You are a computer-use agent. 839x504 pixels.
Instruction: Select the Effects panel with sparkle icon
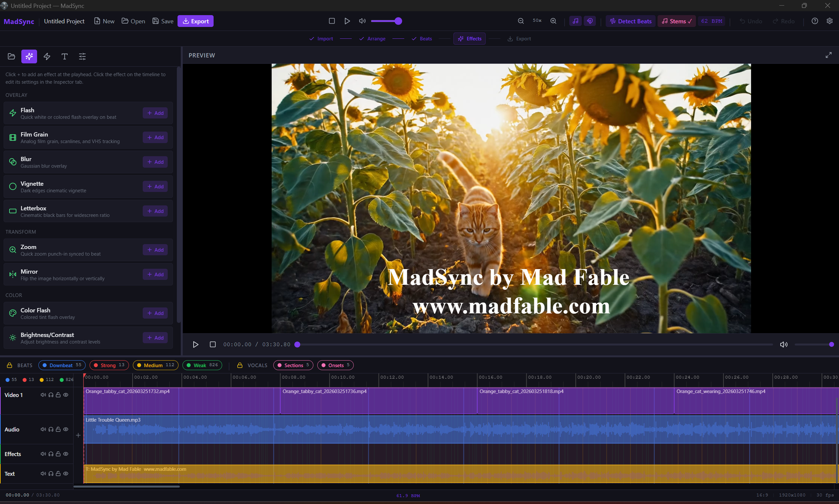coord(29,56)
